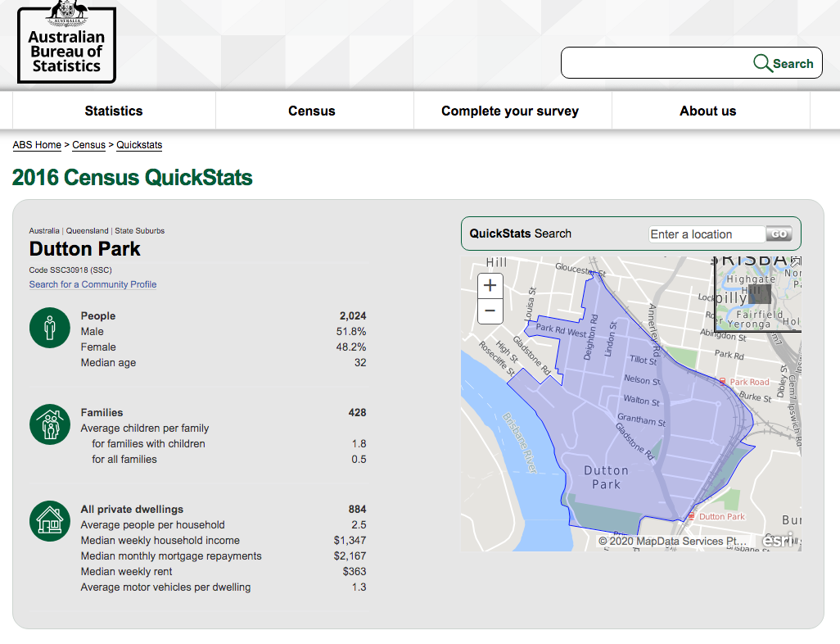The width and height of the screenshot is (840, 644).
Task: Select Average people per household 2.5
Action: tap(359, 524)
